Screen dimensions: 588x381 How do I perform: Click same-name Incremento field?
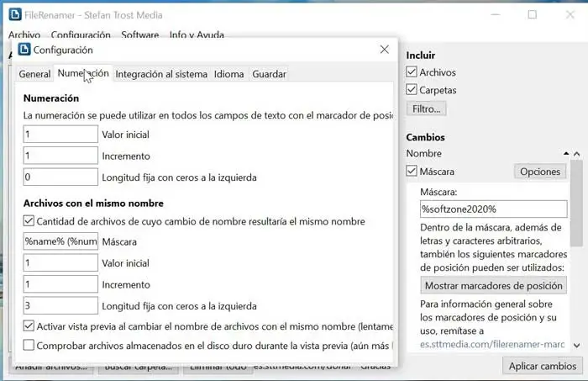[x=60, y=284]
